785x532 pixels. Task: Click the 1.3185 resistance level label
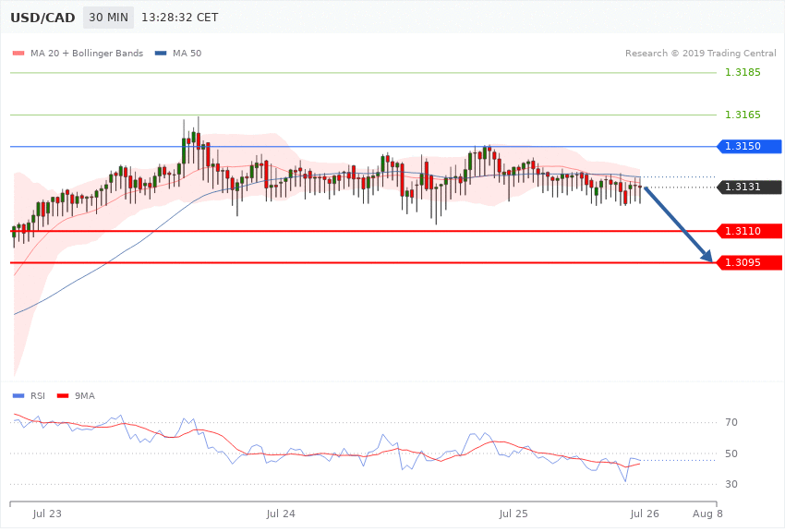(x=743, y=73)
